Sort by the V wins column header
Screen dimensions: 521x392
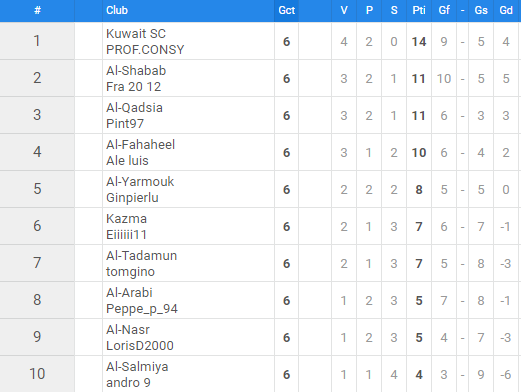click(344, 10)
